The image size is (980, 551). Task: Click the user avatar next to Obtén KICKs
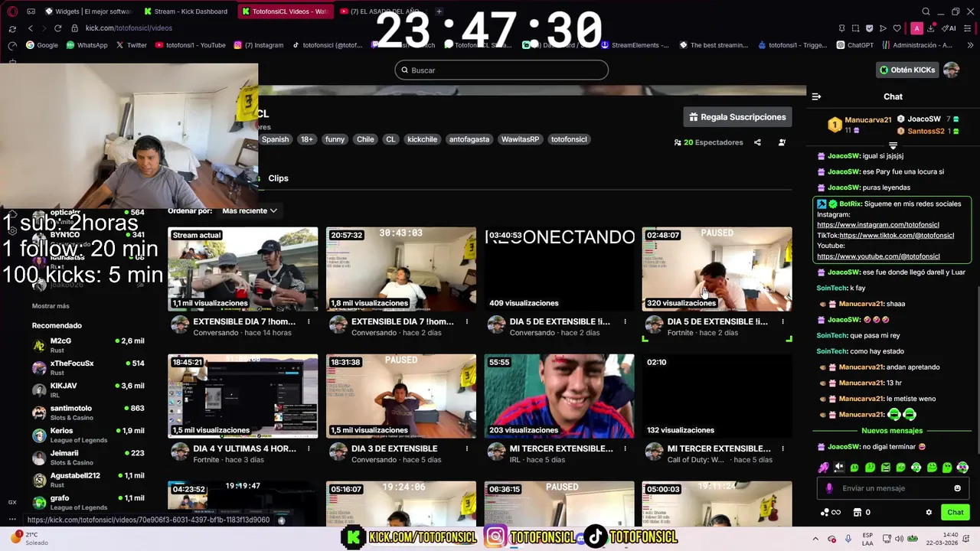(x=951, y=70)
